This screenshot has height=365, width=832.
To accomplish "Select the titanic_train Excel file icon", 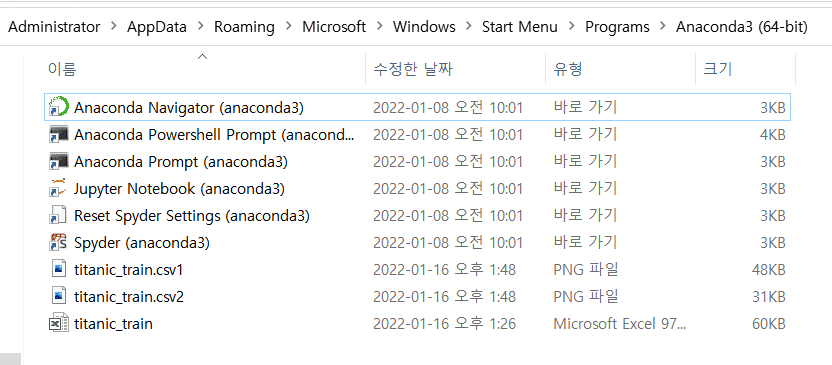I will click(x=58, y=324).
